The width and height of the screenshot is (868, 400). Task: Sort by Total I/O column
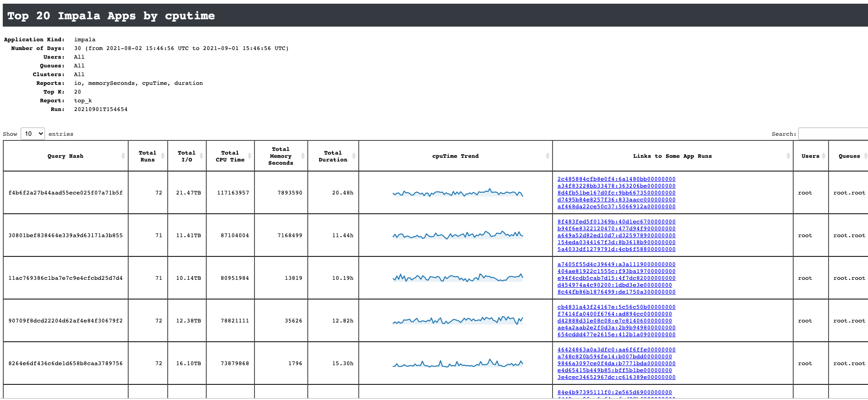[187, 156]
